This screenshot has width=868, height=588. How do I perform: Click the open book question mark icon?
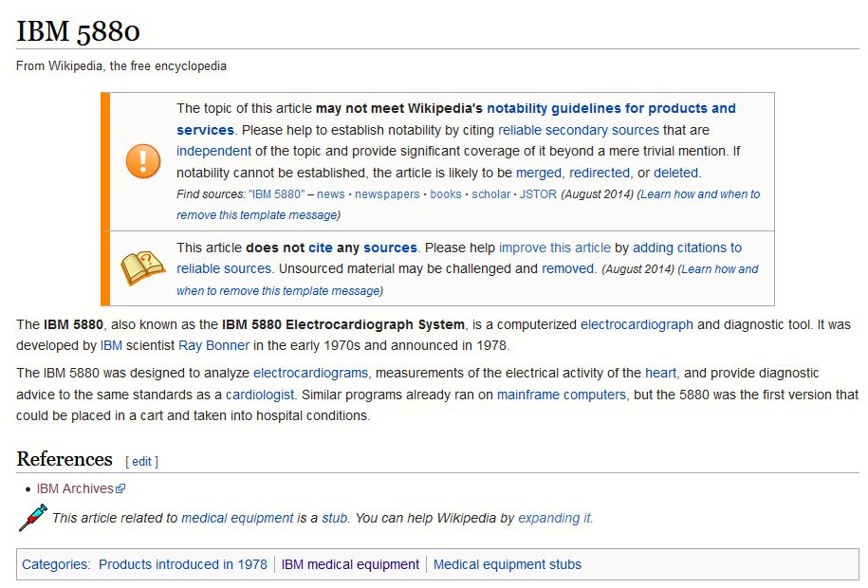click(x=143, y=268)
